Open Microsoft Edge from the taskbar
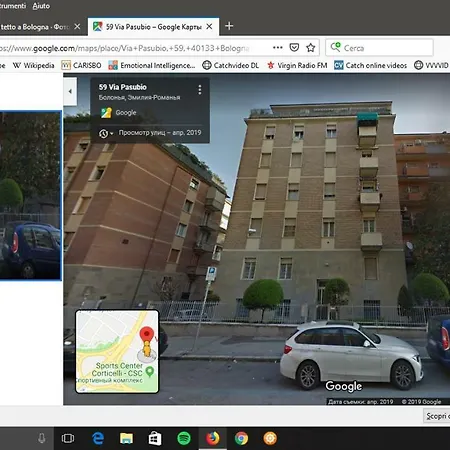 pyautogui.click(x=98, y=438)
